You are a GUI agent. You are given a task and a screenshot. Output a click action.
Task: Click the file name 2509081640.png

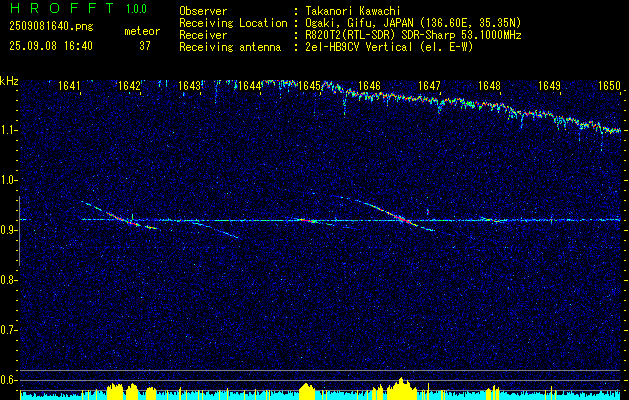pyautogui.click(x=51, y=26)
